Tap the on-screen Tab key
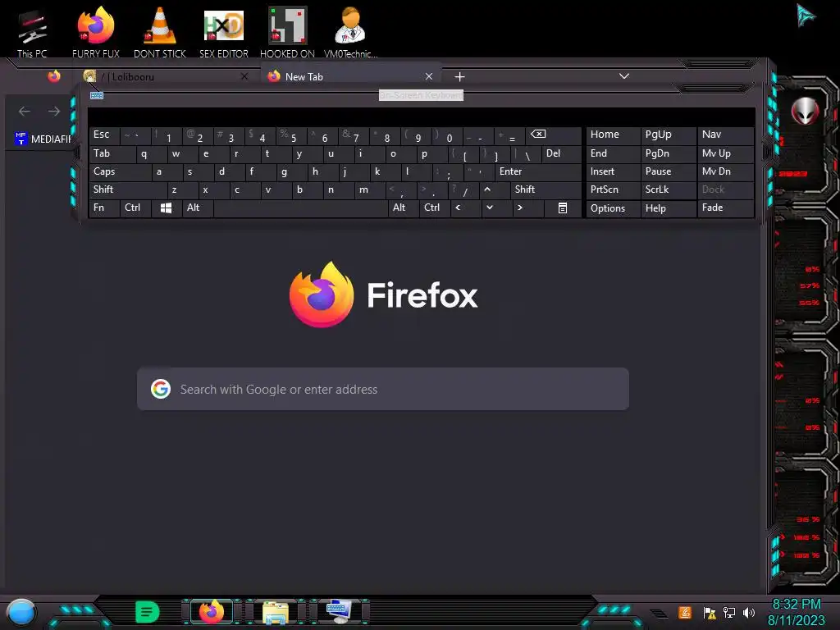Screen dimensions: 840x630 tap(112, 153)
